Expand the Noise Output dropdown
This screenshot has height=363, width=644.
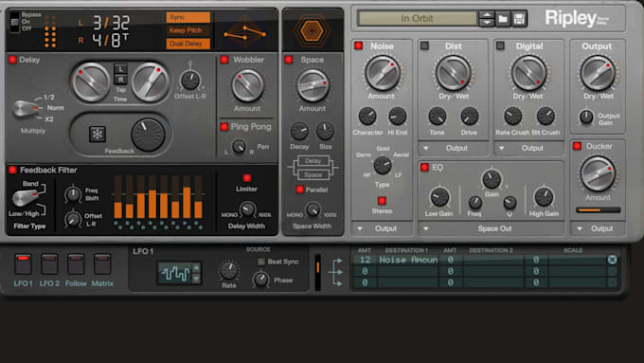tap(382, 228)
